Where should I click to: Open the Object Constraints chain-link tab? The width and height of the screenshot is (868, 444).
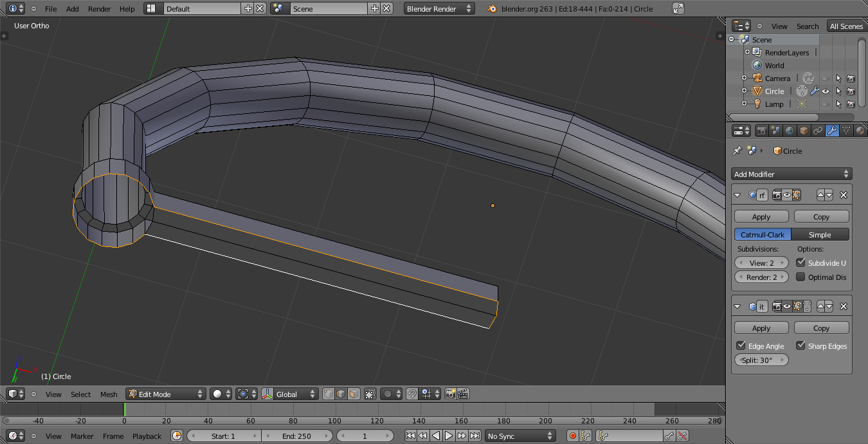click(x=818, y=131)
